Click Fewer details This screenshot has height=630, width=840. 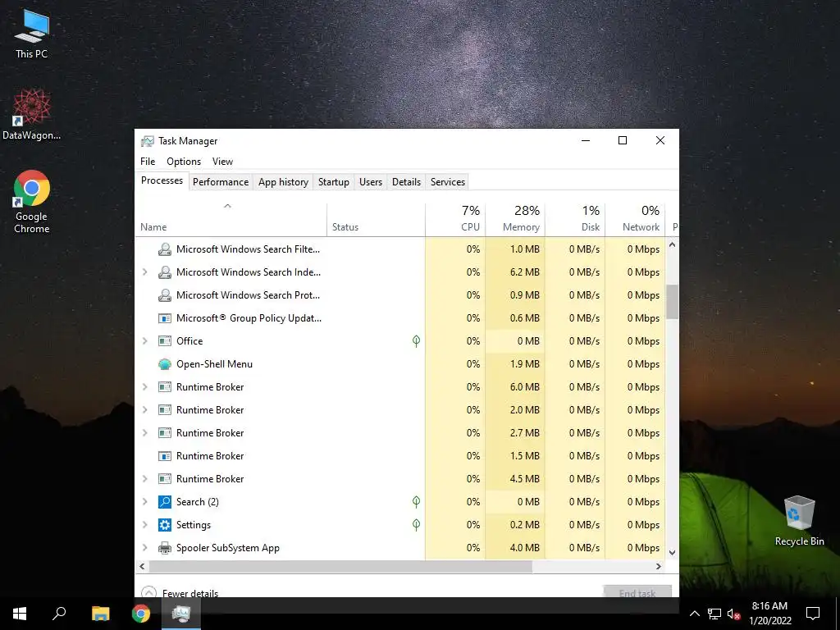coord(180,592)
